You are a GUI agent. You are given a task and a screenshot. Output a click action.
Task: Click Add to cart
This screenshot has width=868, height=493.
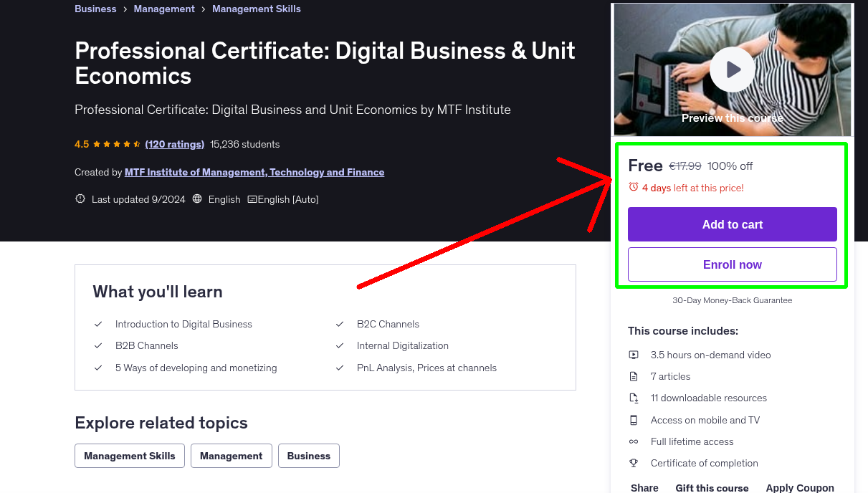732,224
